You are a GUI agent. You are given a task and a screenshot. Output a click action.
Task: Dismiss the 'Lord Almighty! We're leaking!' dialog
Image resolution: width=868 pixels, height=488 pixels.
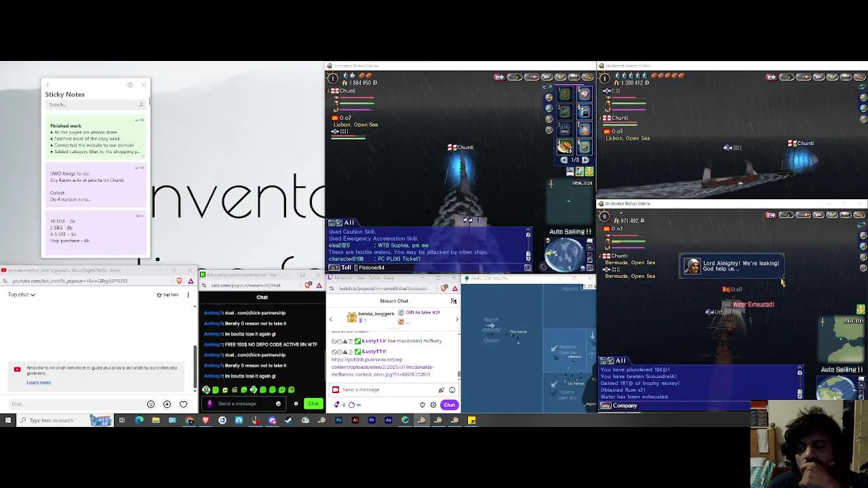point(732,266)
